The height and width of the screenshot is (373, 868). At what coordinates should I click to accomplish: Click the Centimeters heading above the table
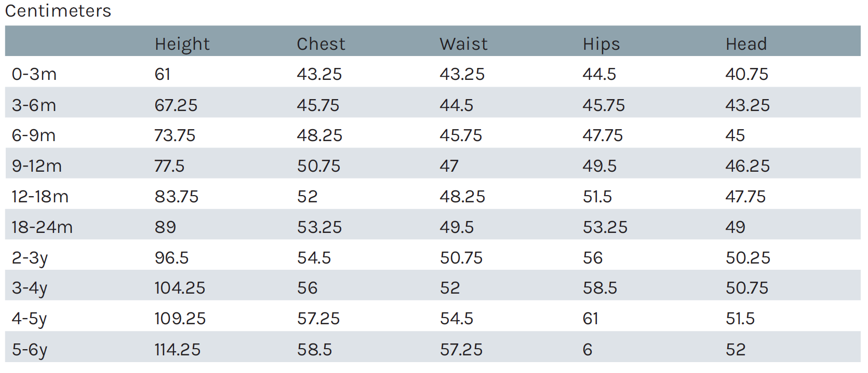[x=58, y=11]
